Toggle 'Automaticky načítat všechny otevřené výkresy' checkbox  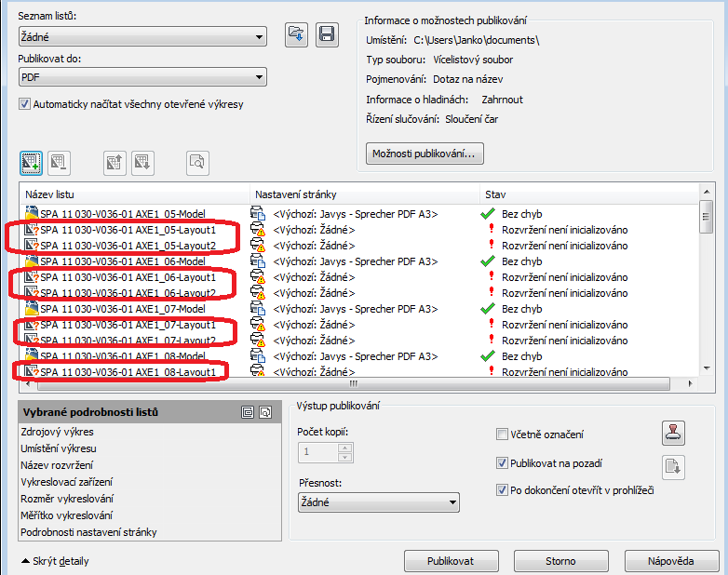(x=24, y=105)
